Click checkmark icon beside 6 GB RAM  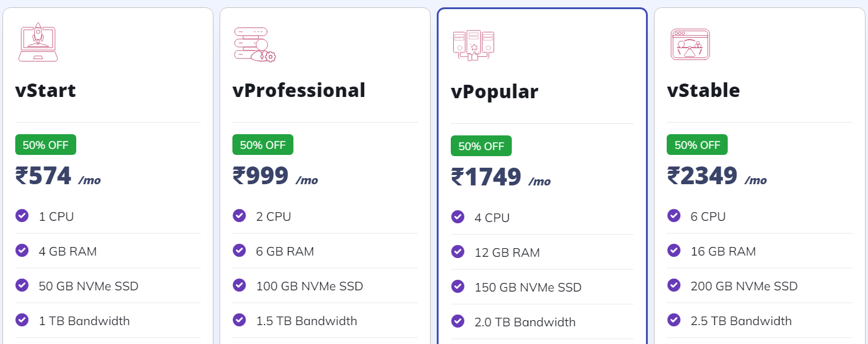pos(239,250)
